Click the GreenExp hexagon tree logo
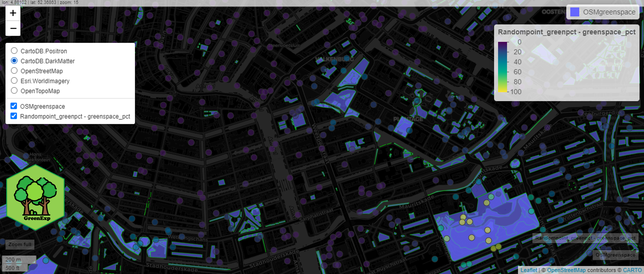The height and width of the screenshot is (274, 644). pos(36,197)
